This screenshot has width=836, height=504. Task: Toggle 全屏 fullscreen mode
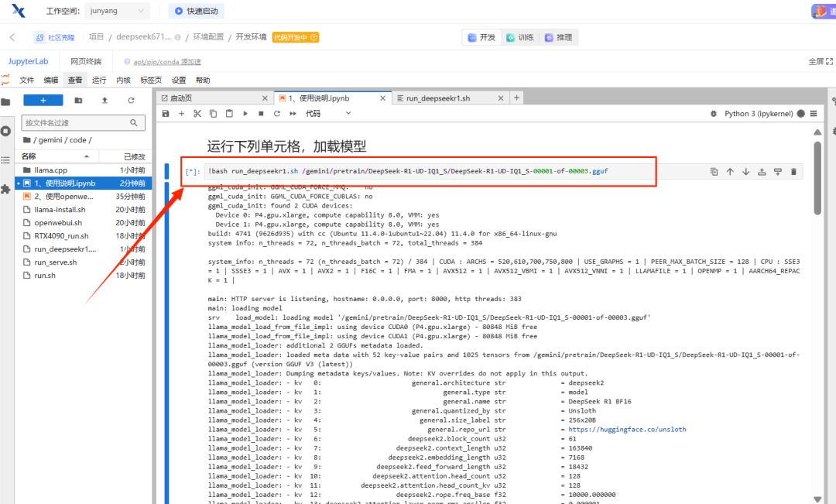(x=821, y=61)
